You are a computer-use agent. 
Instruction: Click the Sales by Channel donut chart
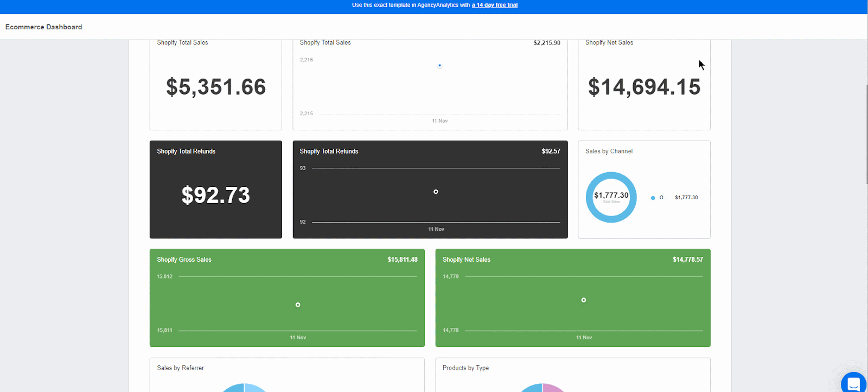pos(611,197)
